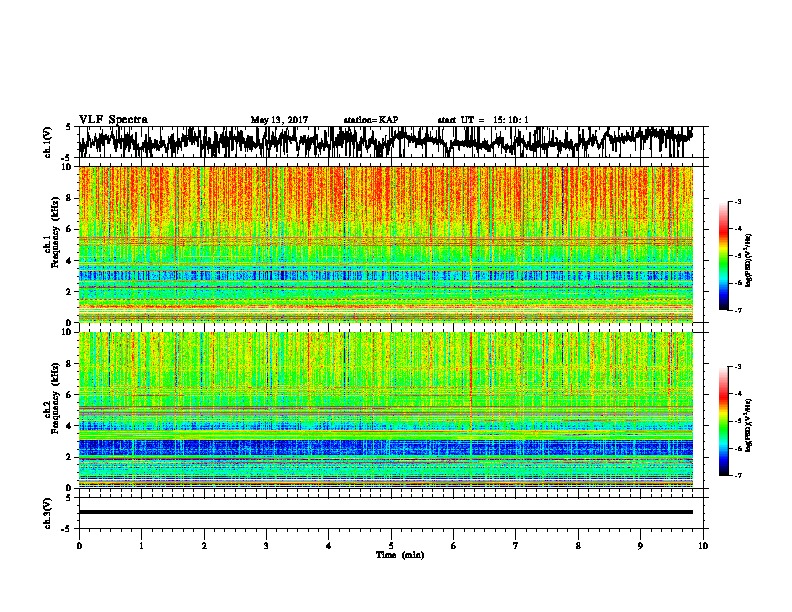Screen dimensions: 792x612
Task: Click the ch.2 colorbar log(PSD) label
Action: coord(749,425)
